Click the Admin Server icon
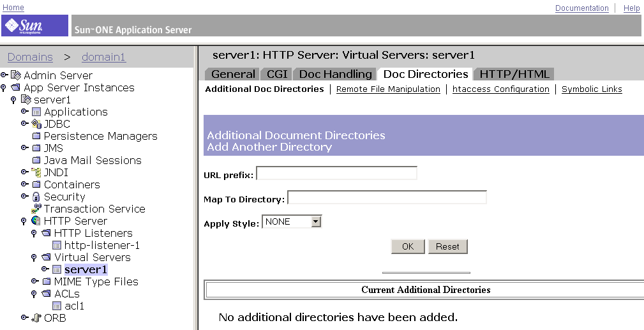644x330 pixels. [15, 75]
